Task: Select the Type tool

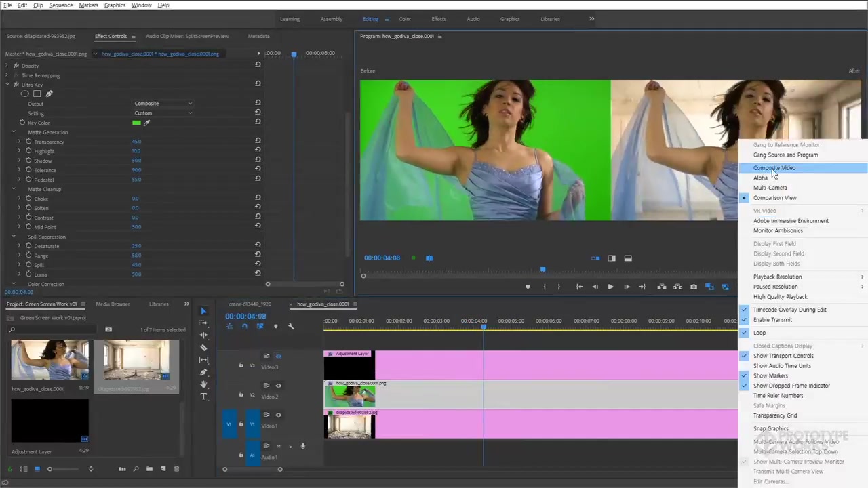Action: point(203,396)
